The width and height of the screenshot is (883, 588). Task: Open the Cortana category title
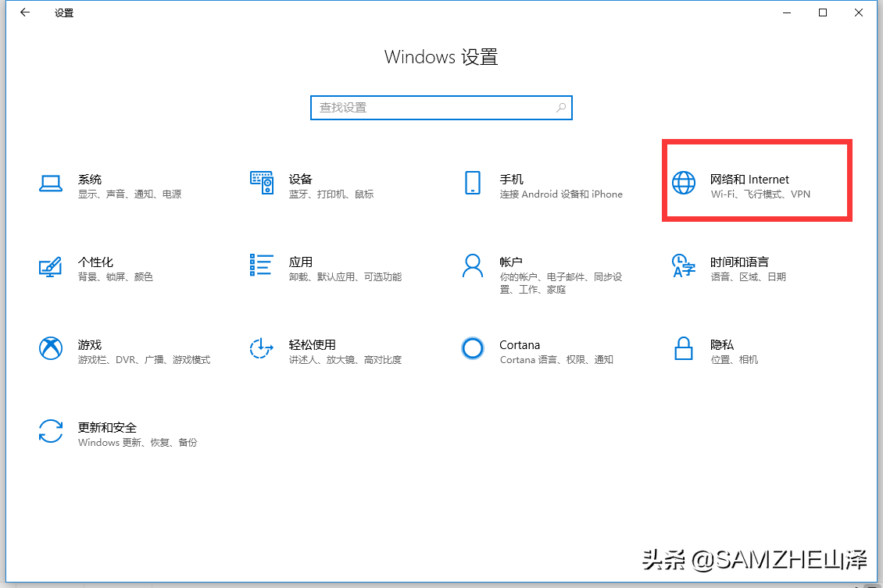[519, 344]
